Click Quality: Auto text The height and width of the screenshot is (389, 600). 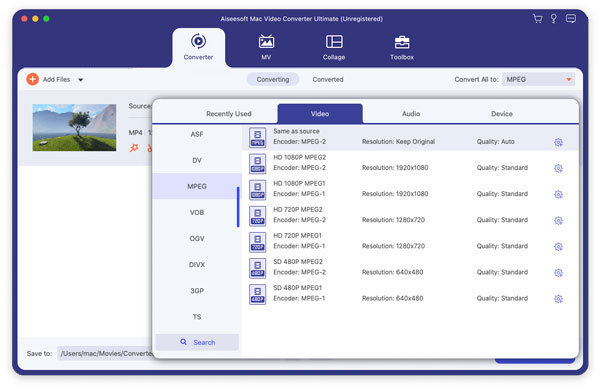pyautogui.click(x=496, y=142)
